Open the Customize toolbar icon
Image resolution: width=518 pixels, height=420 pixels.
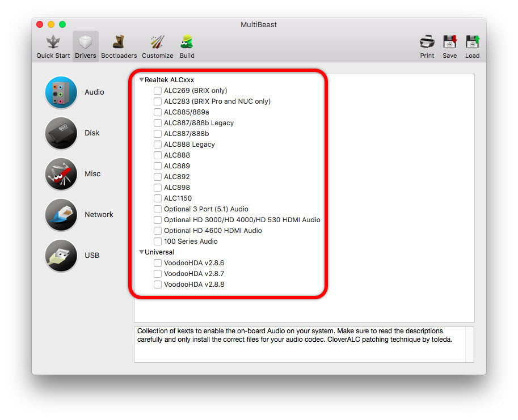(x=158, y=43)
